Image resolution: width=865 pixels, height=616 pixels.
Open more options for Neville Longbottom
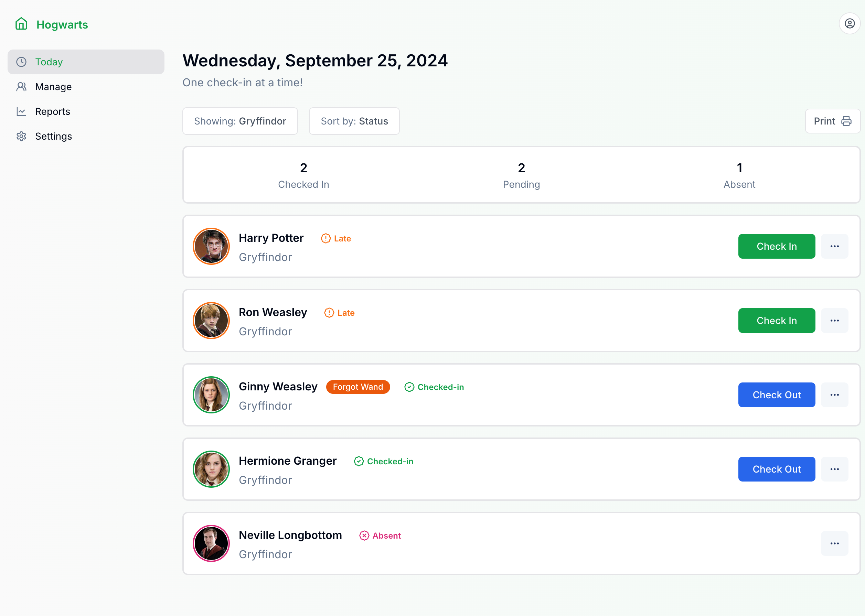[834, 543]
